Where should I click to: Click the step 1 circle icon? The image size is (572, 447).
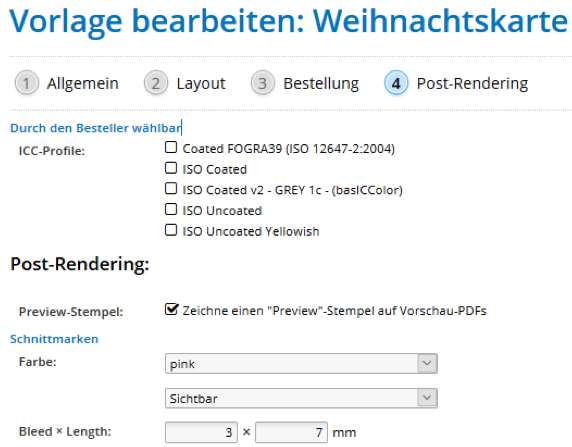click(26, 83)
